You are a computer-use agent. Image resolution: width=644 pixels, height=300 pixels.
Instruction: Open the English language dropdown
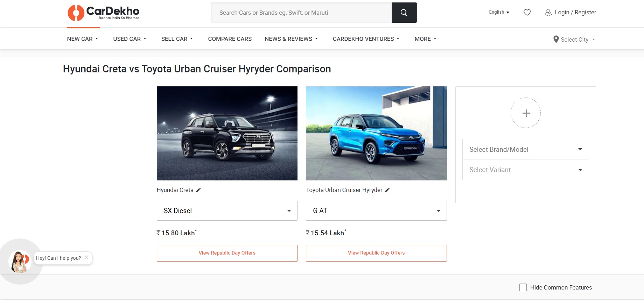499,12
